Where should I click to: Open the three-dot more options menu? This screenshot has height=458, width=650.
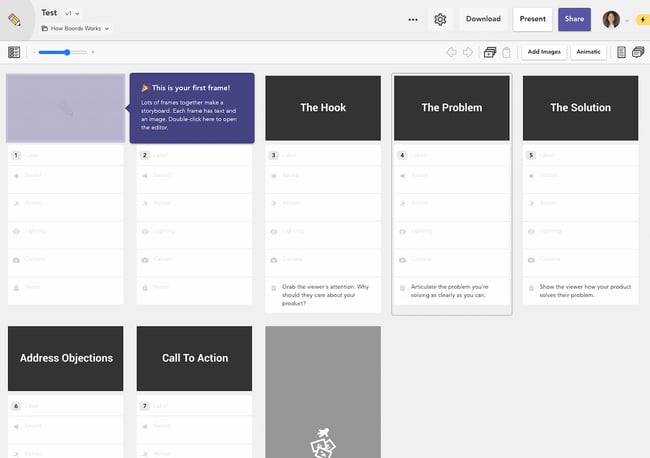tap(413, 19)
